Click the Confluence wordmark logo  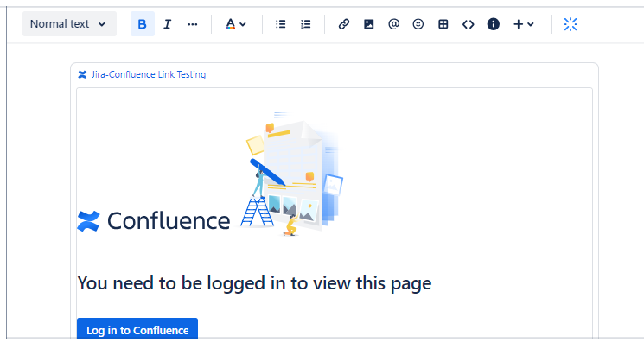tap(154, 221)
